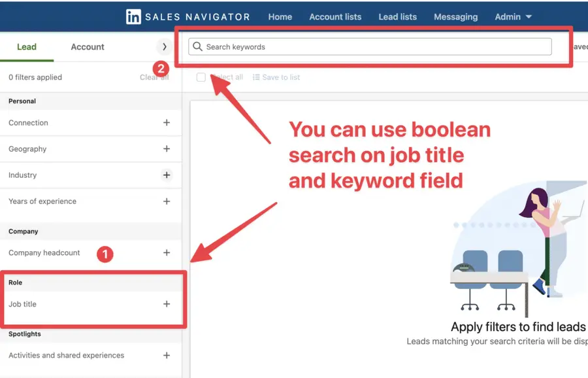This screenshot has height=378, width=588.
Task: Expand the Connection filter
Action: (167, 122)
